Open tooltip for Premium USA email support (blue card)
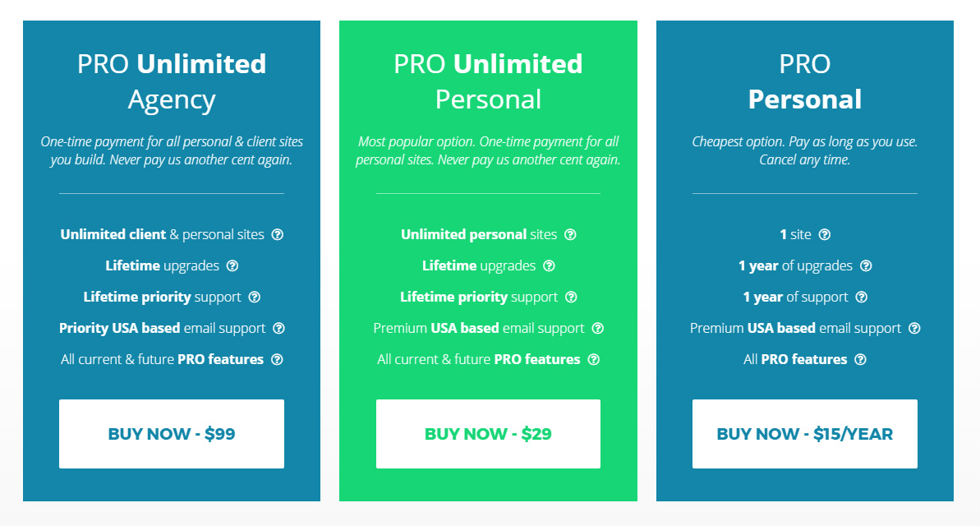This screenshot has width=980, height=526. click(913, 328)
